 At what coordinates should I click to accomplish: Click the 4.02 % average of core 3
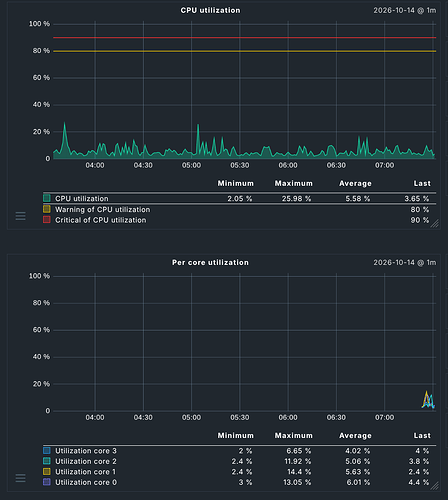click(x=358, y=451)
